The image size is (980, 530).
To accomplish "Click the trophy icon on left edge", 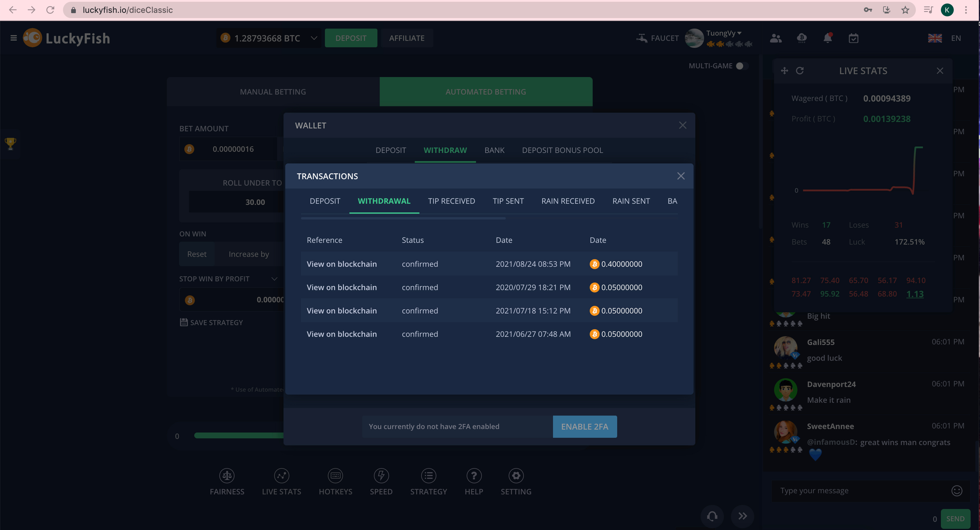I will click(10, 143).
